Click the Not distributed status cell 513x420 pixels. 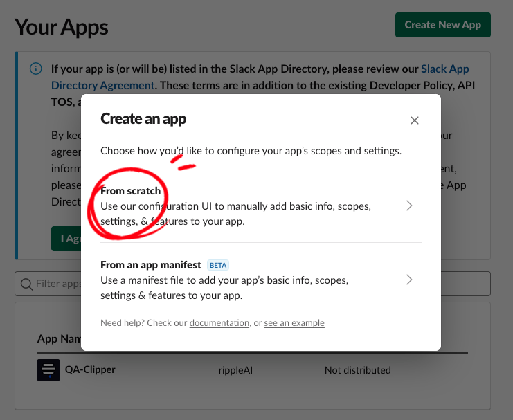(x=358, y=370)
